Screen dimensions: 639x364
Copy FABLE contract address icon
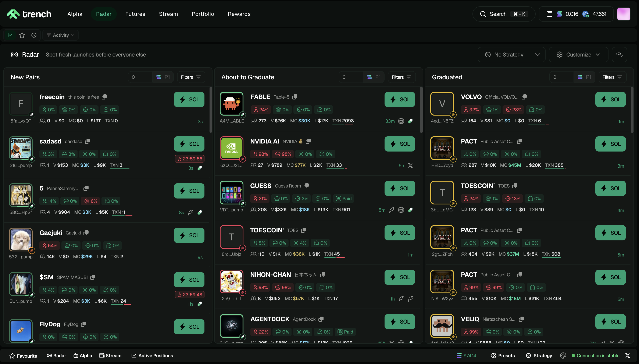tap(294, 97)
